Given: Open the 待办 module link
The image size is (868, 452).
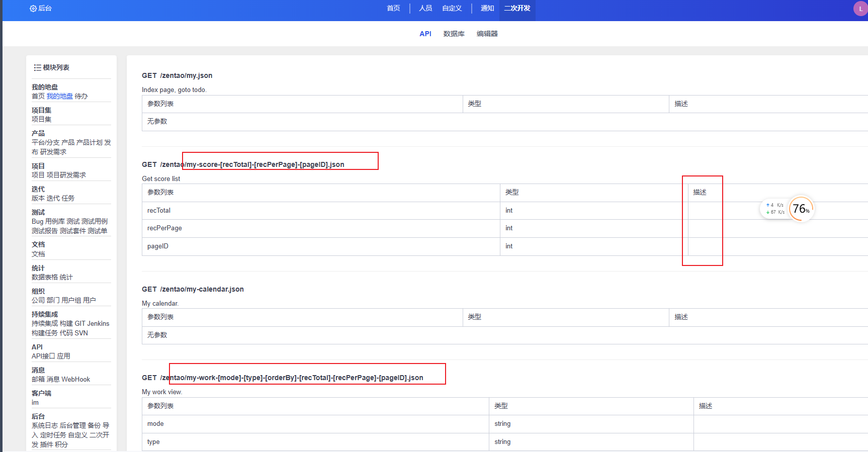Looking at the screenshot, I should (81, 96).
